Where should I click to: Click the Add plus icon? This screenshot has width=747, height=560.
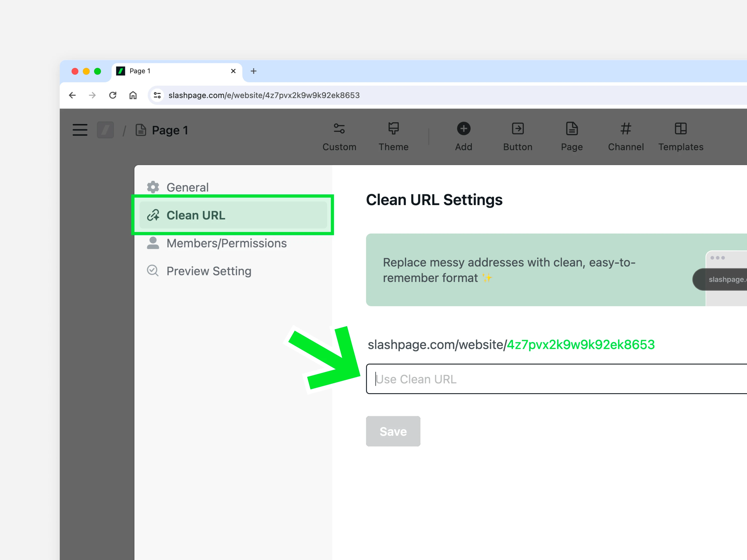click(464, 129)
